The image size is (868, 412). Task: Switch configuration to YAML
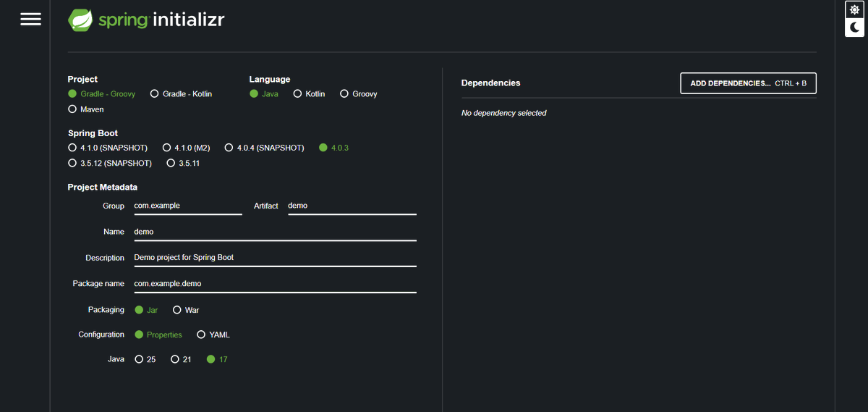(213, 335)
